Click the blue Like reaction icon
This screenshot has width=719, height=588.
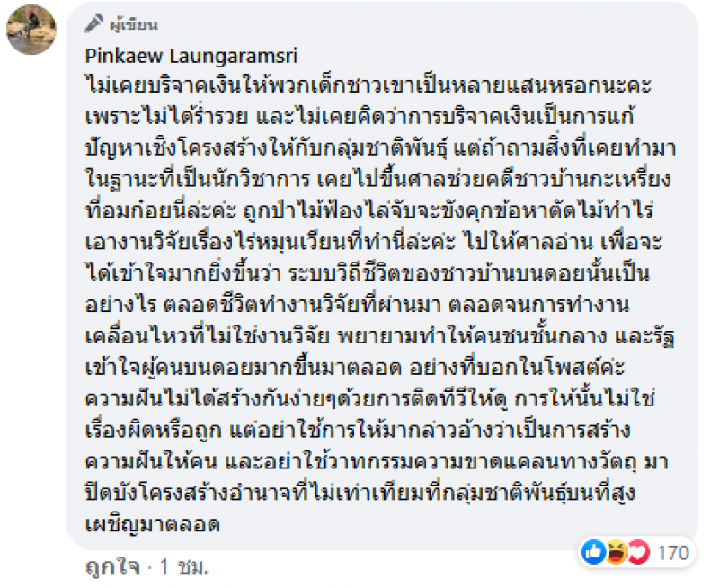593,550
